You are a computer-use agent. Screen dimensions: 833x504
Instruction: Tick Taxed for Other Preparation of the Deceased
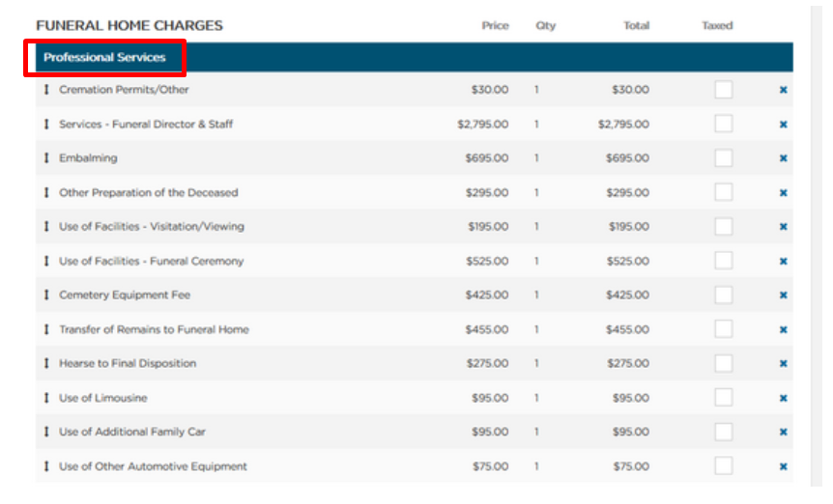(x=724, y=192)
